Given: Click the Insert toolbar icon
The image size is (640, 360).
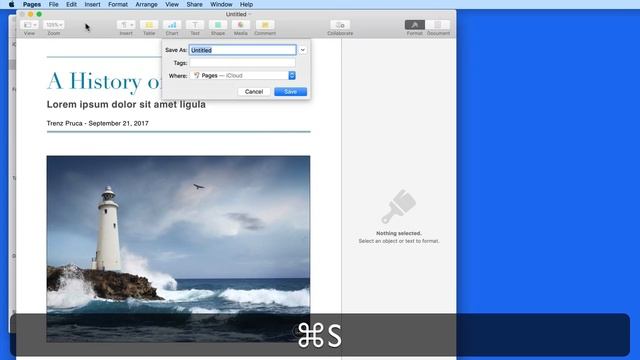Looking at the screenshot, I should coord(126,25).
